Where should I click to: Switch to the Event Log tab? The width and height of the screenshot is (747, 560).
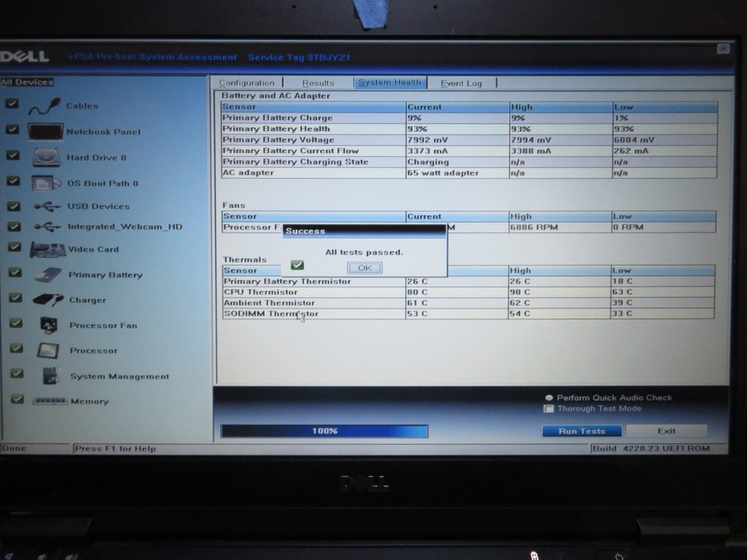[x=461, y=83]
